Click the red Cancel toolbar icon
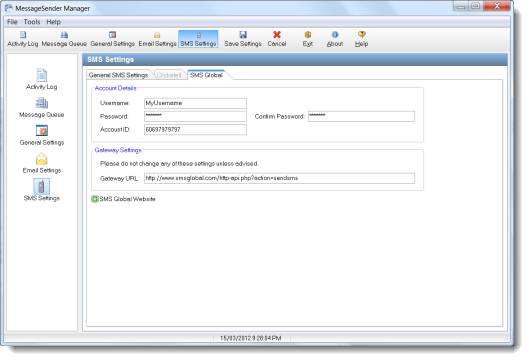 277,35
